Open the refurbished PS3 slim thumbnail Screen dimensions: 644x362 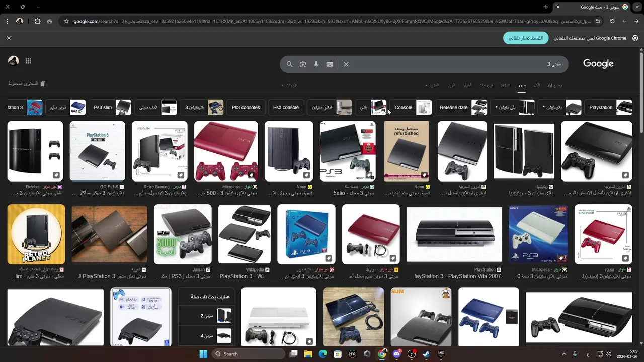407,151
